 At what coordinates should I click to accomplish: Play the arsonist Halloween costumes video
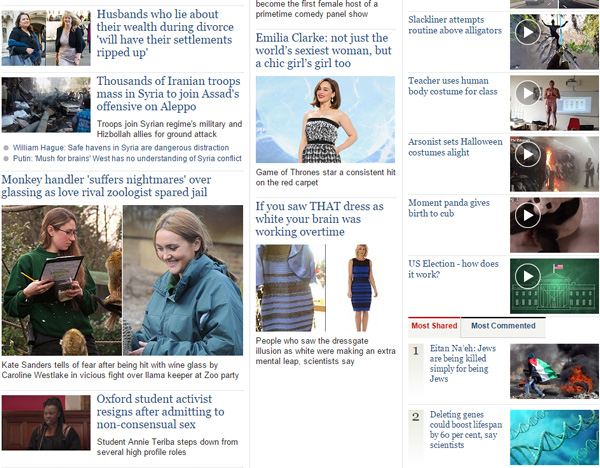pyautogui.click(x=528, y=154)
